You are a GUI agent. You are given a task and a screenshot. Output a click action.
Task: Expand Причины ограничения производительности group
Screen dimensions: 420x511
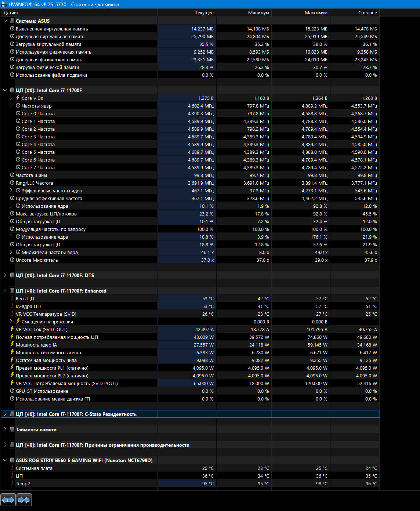point(5,445)
